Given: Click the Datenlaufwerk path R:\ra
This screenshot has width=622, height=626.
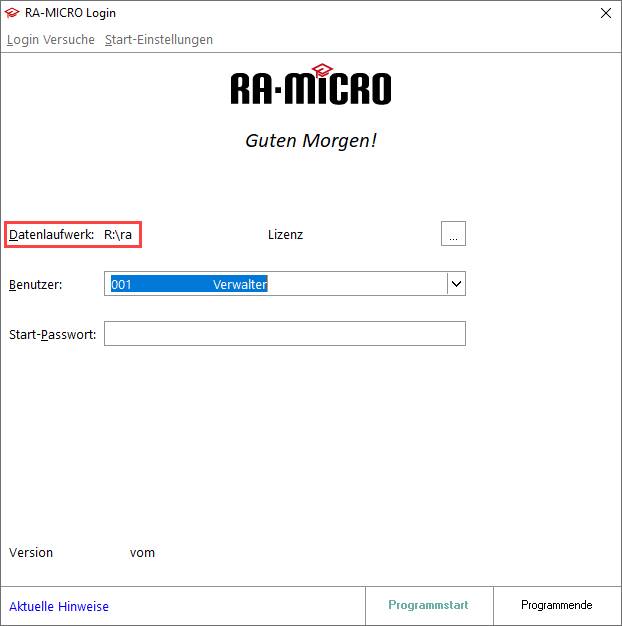Looking at the screenshot, I should (118, 234).
